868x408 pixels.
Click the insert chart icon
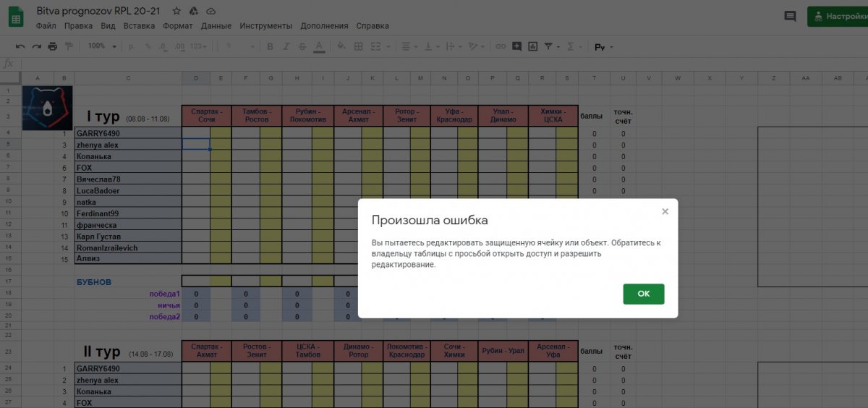[533, 46]
